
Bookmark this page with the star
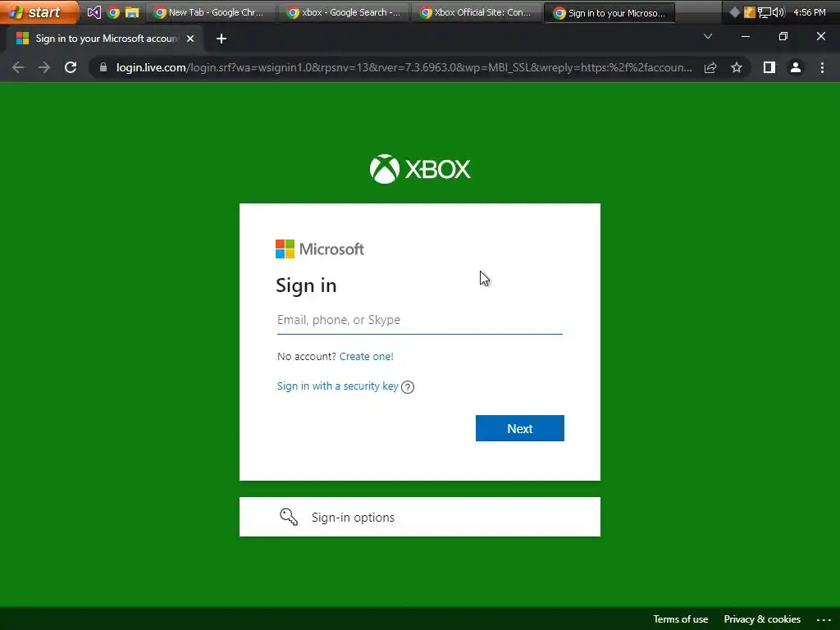[737, 67]
